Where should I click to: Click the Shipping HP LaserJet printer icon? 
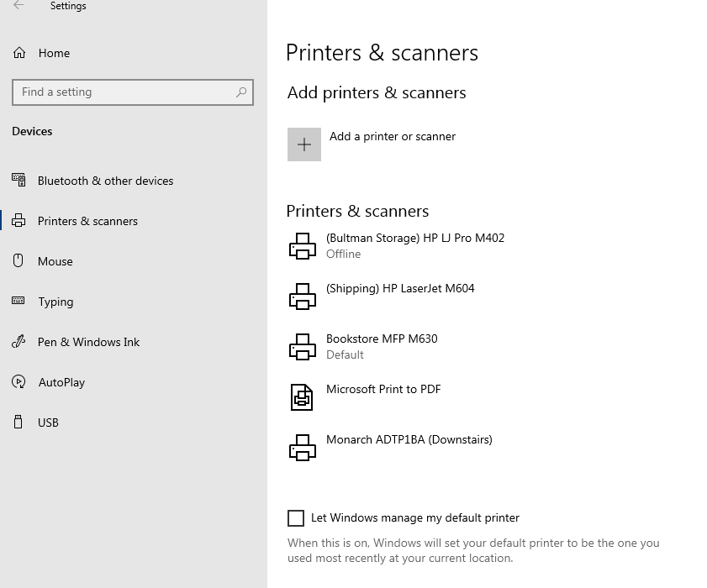[303, 297]
